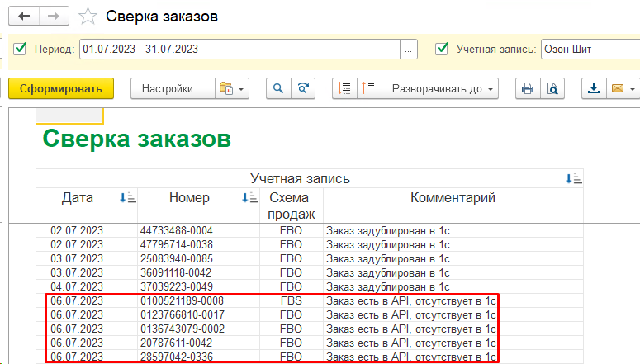Open dropdown arrow next to envelope icon
This screenshot has width=640, height=364.
click(x=633, y=89)
